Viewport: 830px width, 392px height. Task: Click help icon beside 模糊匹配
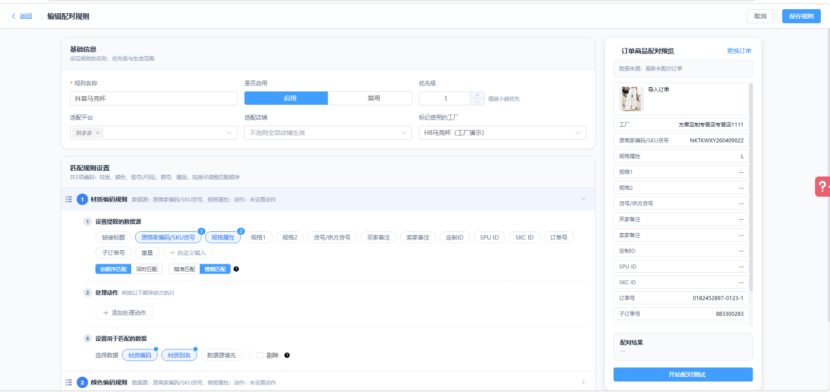click(236, 269)
